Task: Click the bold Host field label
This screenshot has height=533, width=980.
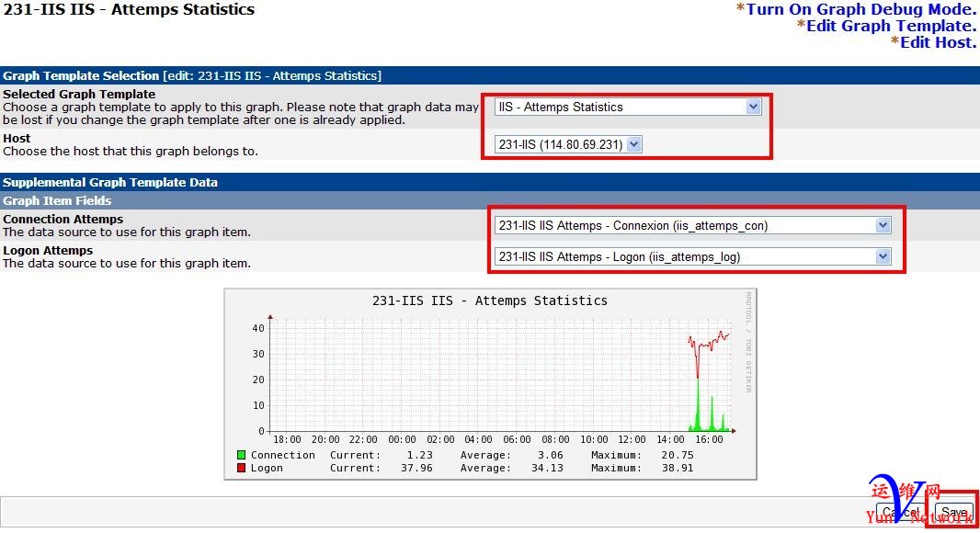Action: 17,138
